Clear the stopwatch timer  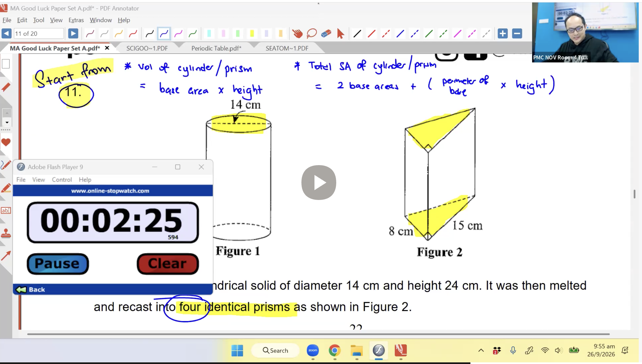(168, 264)
